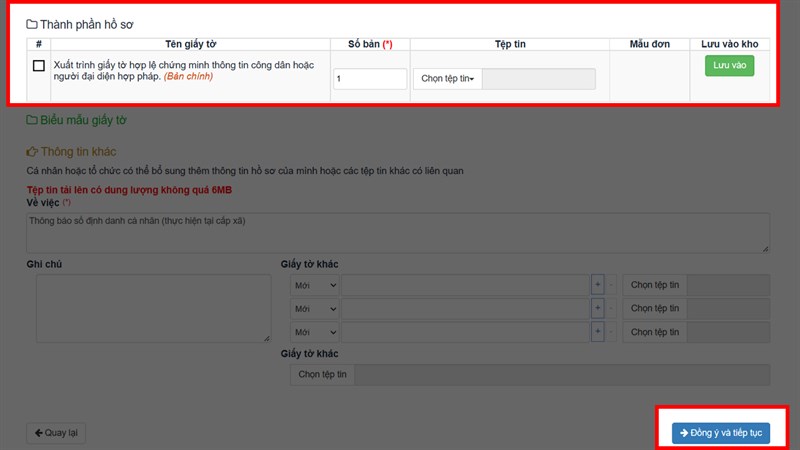Click the Lưu vào kho column header
The height and width of the screenshot is (450, 800).
click(730, 44)
